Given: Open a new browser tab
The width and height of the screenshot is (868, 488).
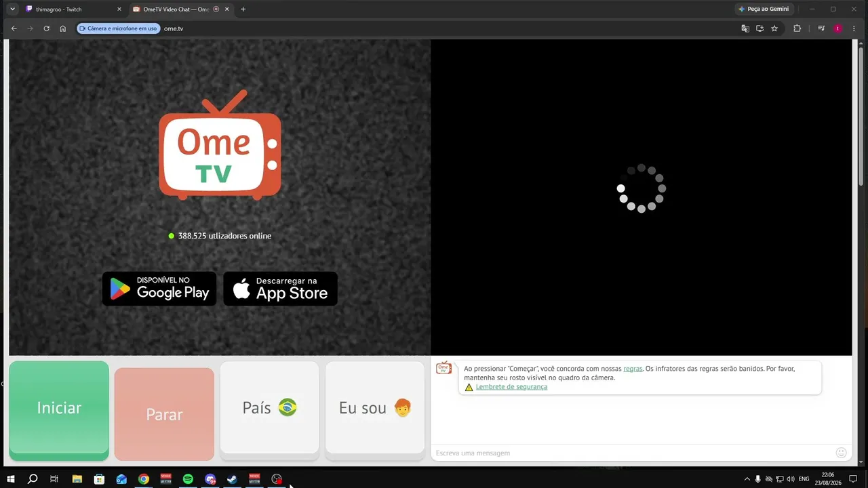Looking at the screenshot, I should point(243,9).
